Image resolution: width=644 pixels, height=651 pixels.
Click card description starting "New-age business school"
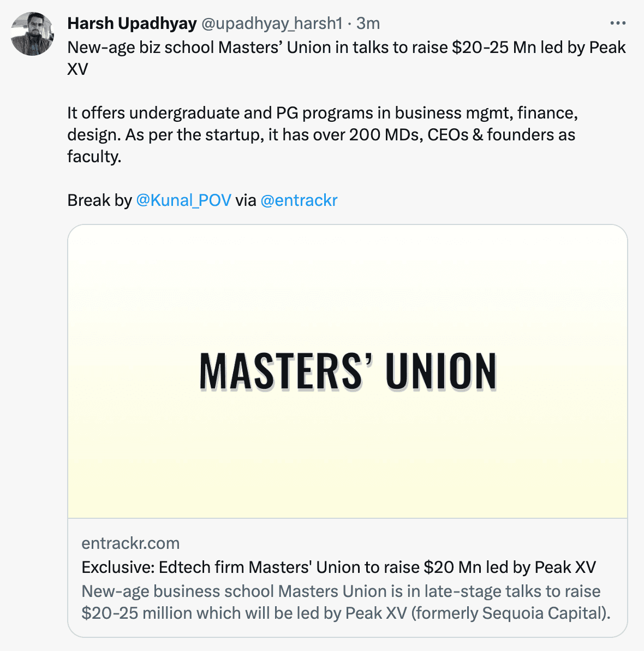pyautogui.click(x=341, y=591)
